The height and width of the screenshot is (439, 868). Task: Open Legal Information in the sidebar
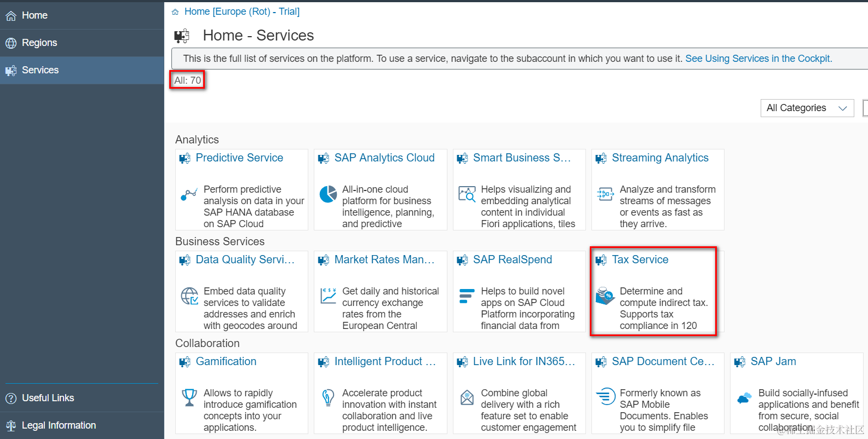(82, 425)
